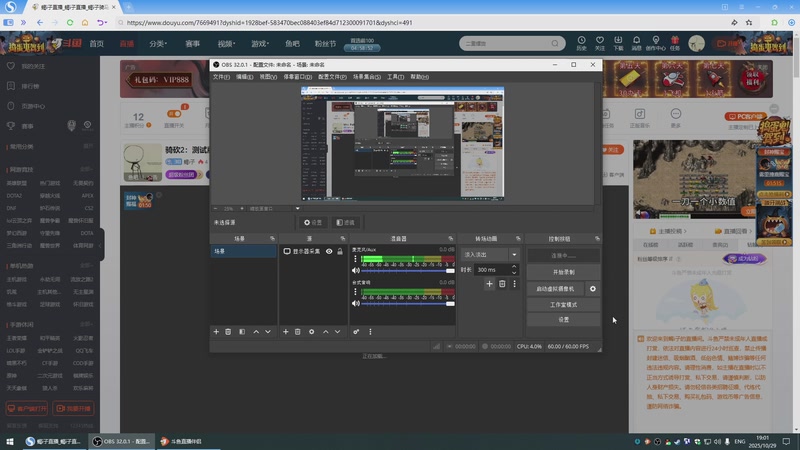This screenshot has width=800, height=450.
Task: Expand the 分类 dropdown in Douyu navigation
Action: tap(159, 44)
